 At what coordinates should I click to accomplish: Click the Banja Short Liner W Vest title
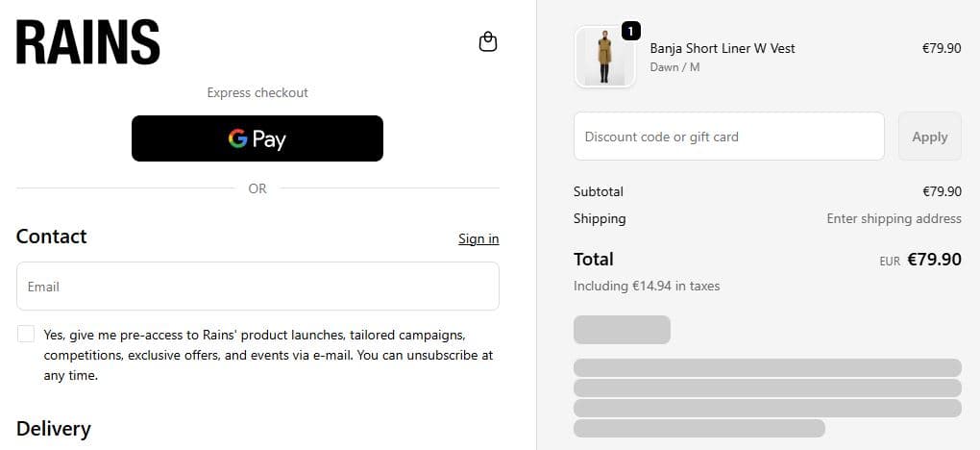723,48
